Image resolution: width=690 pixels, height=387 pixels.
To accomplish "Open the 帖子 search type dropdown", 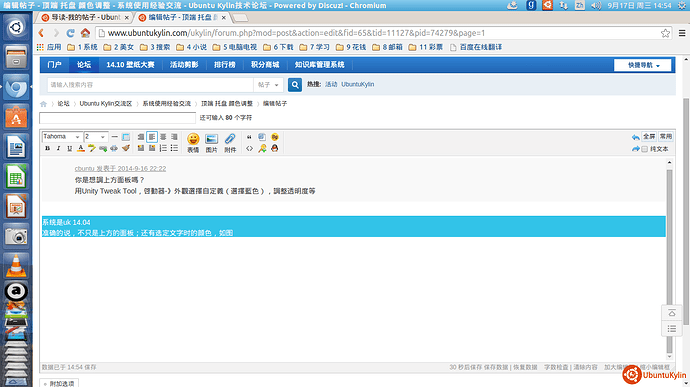I will pyautogui.click(x=268, y=85).
